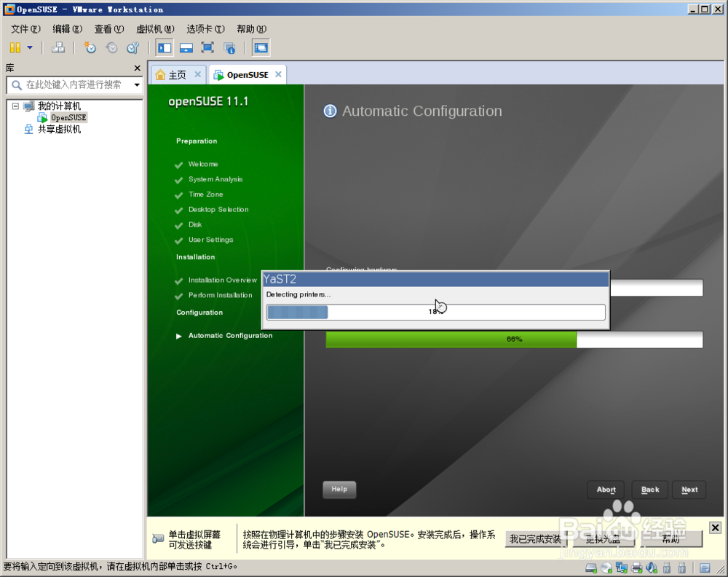Click the printer status icon
Image resolution: width=728 pixels, height=577 pixels.
[x=636, y=568]
